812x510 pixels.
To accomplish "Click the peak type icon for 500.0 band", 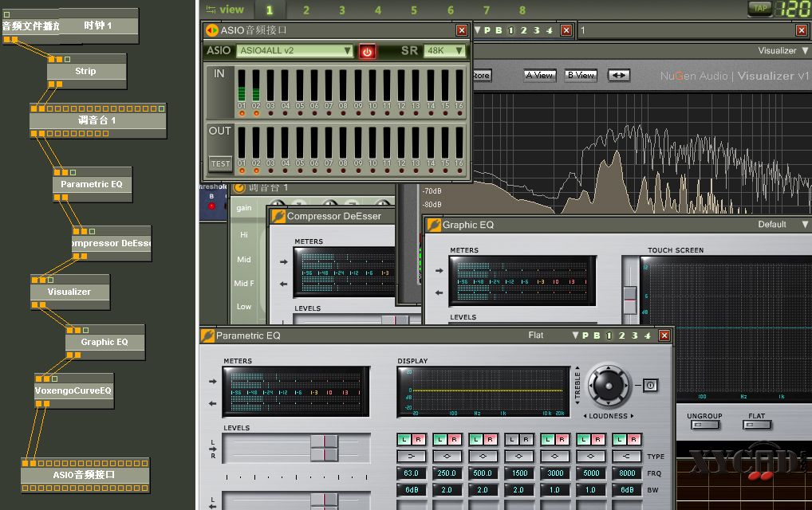I will tap(483, 456).
